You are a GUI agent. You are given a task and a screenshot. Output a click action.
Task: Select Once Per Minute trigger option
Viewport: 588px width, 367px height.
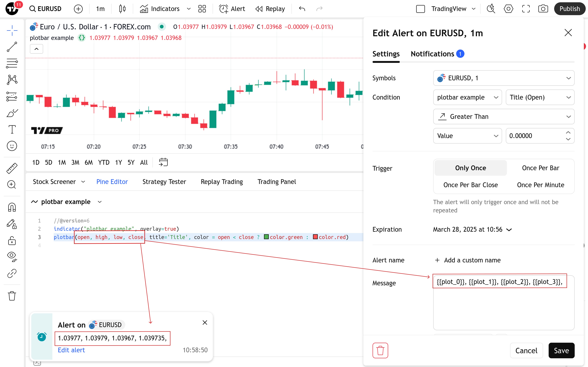coord(540,185)
